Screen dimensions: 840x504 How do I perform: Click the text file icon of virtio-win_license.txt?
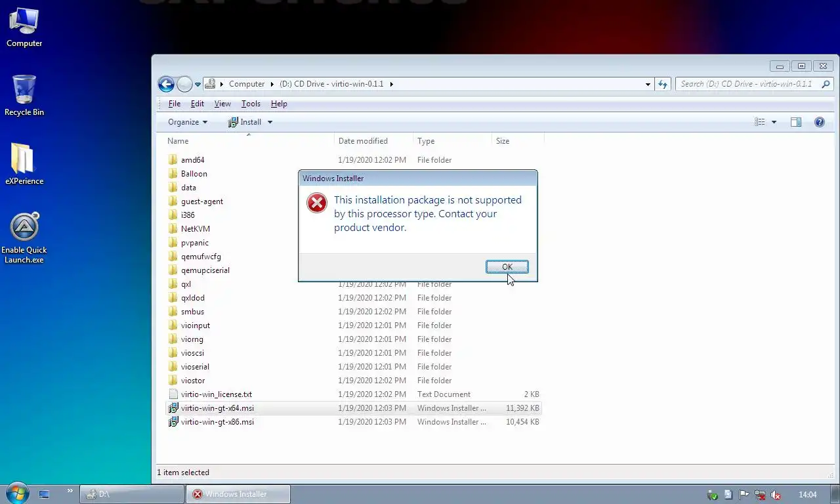tap(173, 394)
